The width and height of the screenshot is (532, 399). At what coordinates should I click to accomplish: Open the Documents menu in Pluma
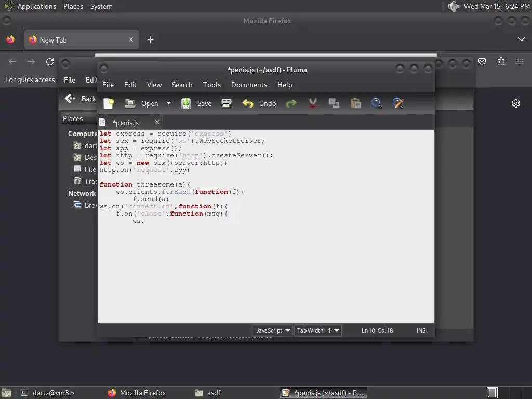coord(249,85)
